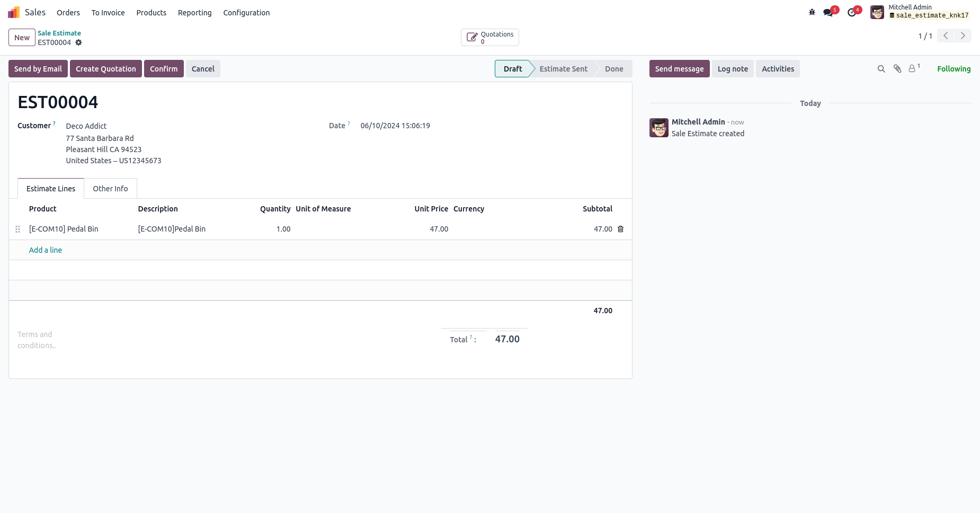Viewport: 980px width, 513px height.
Task: Expand the Reporting menu
Action: pos(194,13)
